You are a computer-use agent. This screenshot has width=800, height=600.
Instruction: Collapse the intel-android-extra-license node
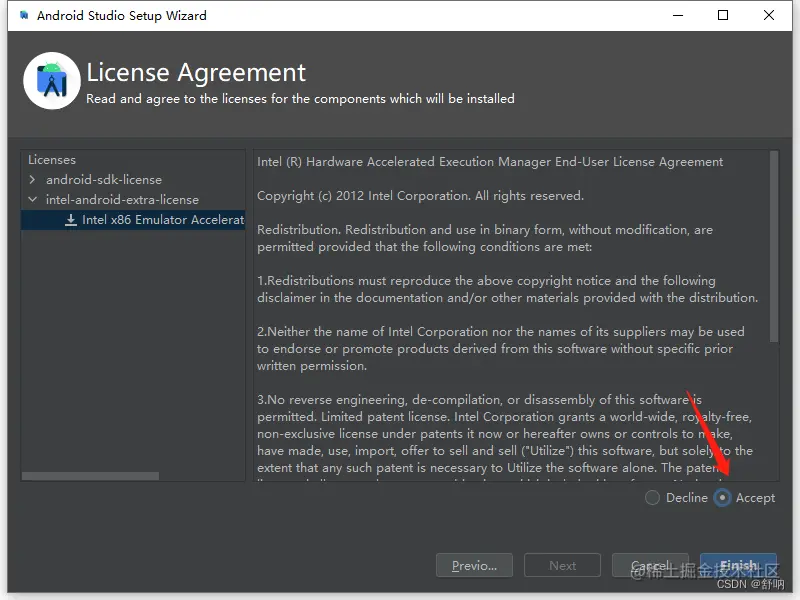pyautogui.click(x=32, y=199)
